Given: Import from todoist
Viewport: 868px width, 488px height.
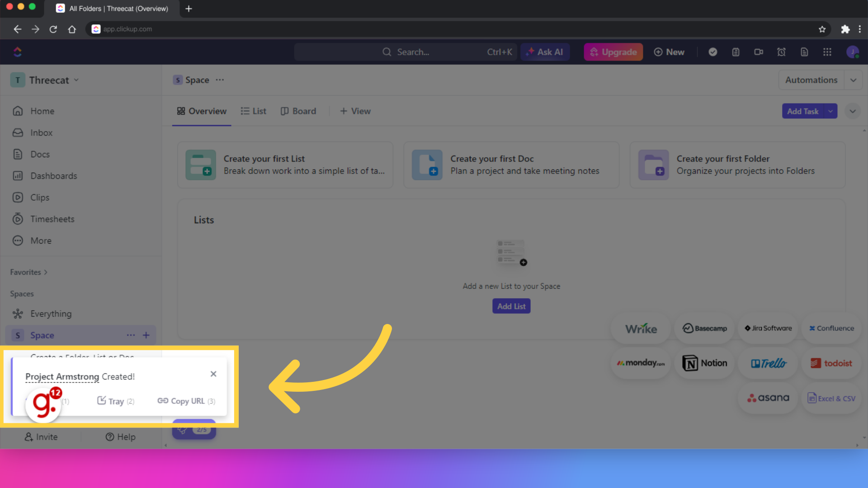Looking at the screenshot, I should (x=831, y=363).
